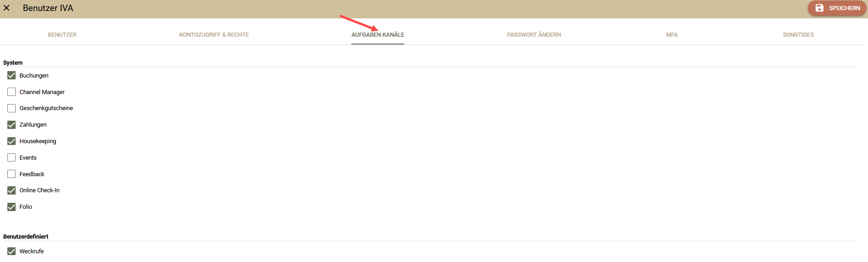This screenshot has width=868, height=262.
Task: Disable the Zahlungen checkbox
Action: pos(11,124)
